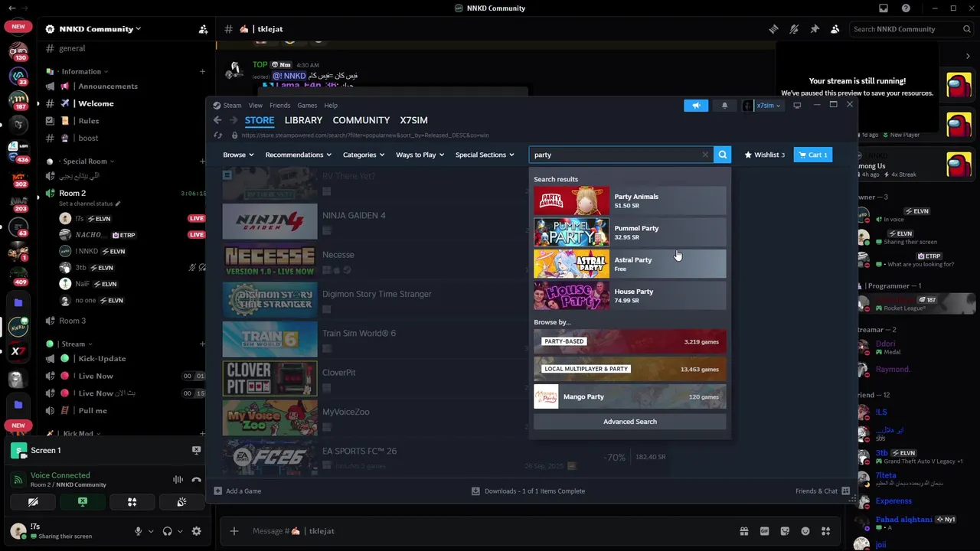Select Astral Party search result
Viewport: 980px width, 551px height.
(x=629, y=264)
